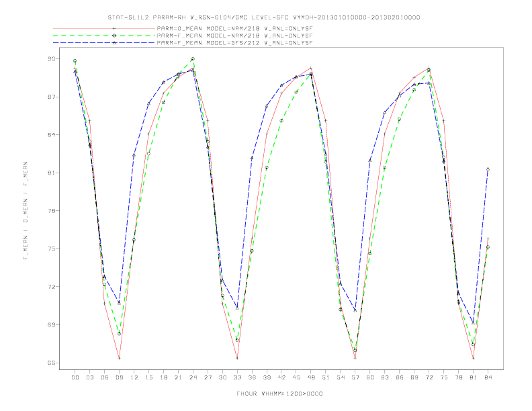Click x-axis forecast hour label 00
This screenshot has height=411, width=532.
75,377
